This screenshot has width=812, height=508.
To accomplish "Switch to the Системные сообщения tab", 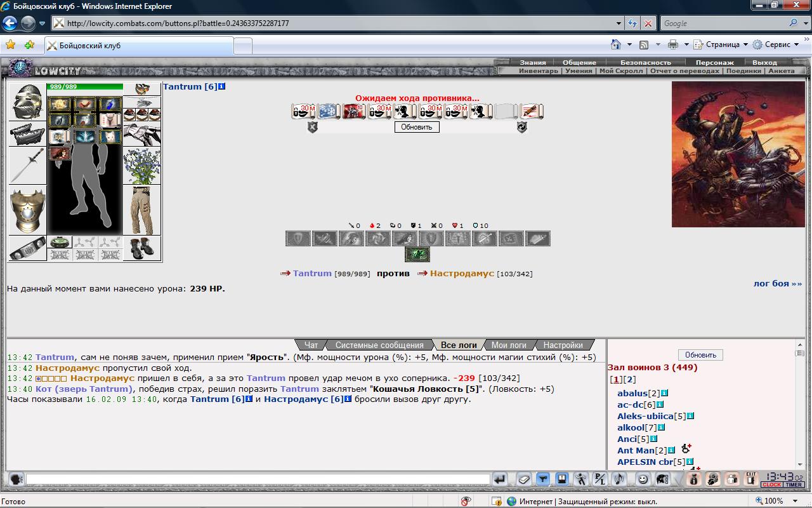I will [x=379, y=345].
